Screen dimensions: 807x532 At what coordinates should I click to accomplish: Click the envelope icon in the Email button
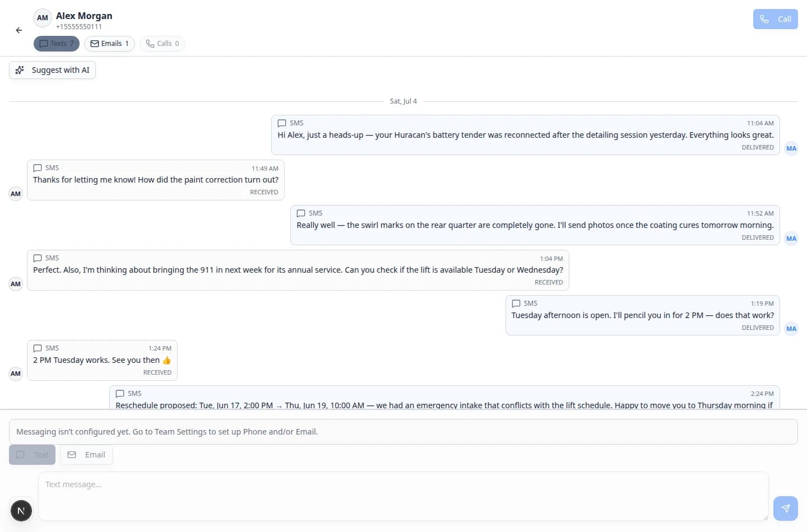tap(72, 455)
